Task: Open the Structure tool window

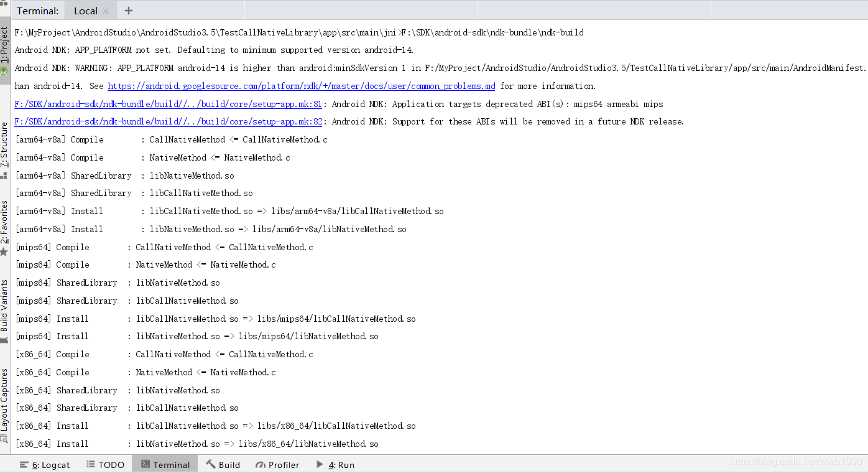Action: [4, 149]
